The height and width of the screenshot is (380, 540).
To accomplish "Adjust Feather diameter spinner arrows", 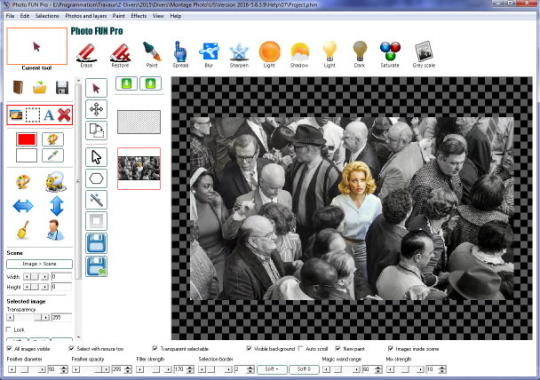I will pyautogui.click(x=64, y=370).
